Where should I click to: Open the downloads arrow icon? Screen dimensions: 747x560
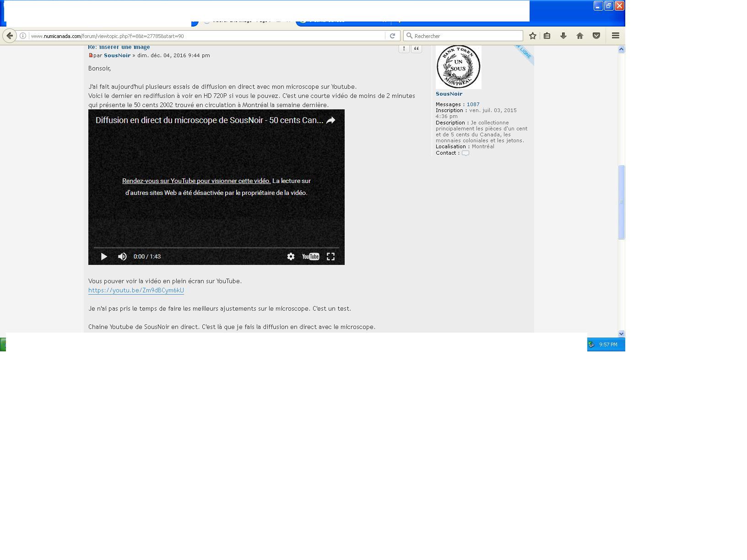[563, 36]
